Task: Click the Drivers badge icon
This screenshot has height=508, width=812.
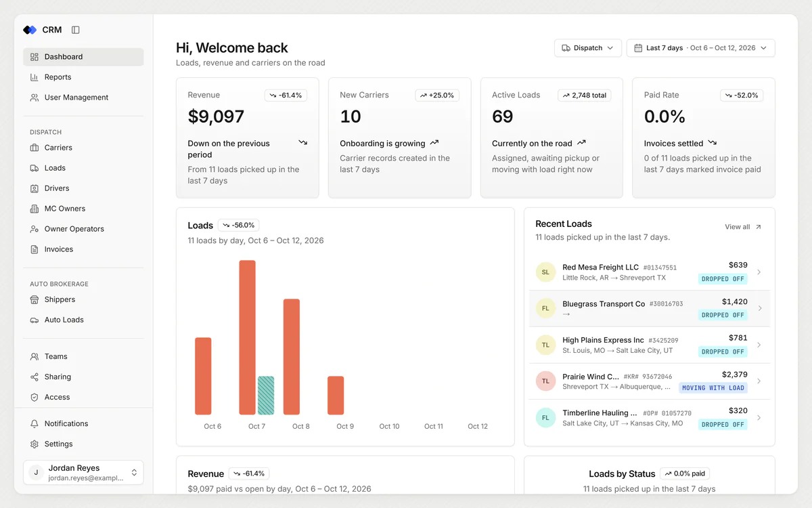Action: (35, 188)
